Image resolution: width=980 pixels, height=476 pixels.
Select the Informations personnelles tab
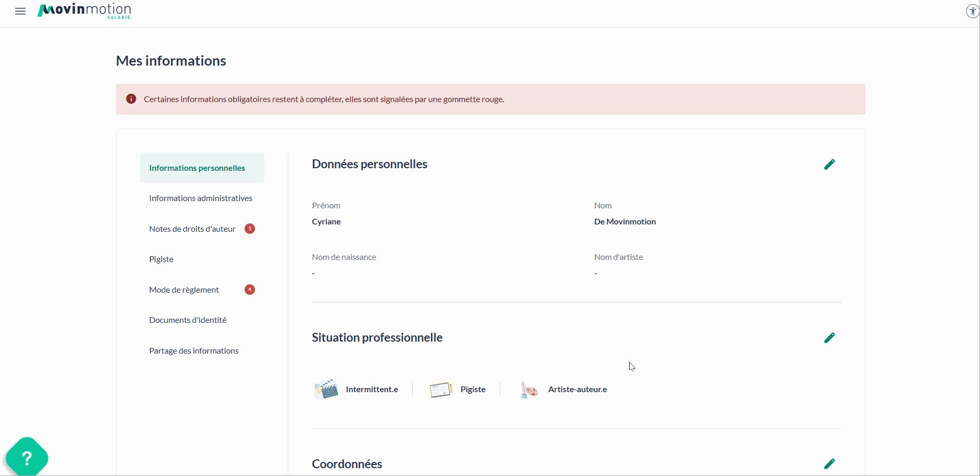tap(197, 168)
